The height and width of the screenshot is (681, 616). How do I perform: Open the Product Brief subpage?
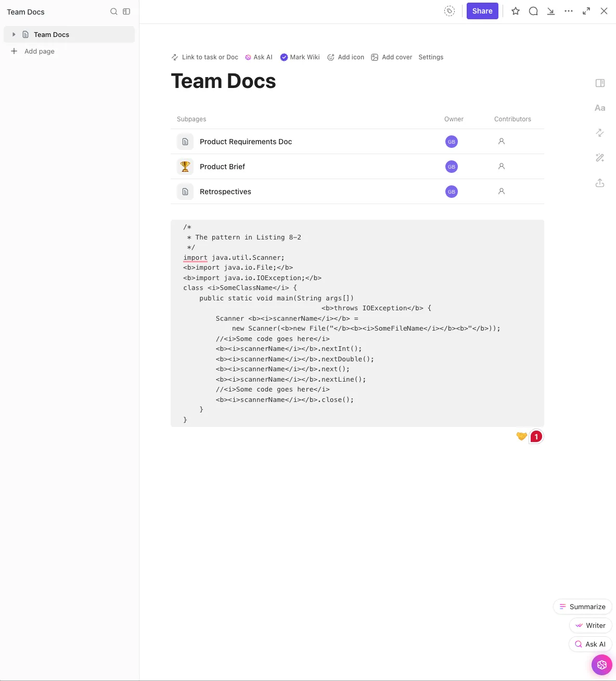222,167
